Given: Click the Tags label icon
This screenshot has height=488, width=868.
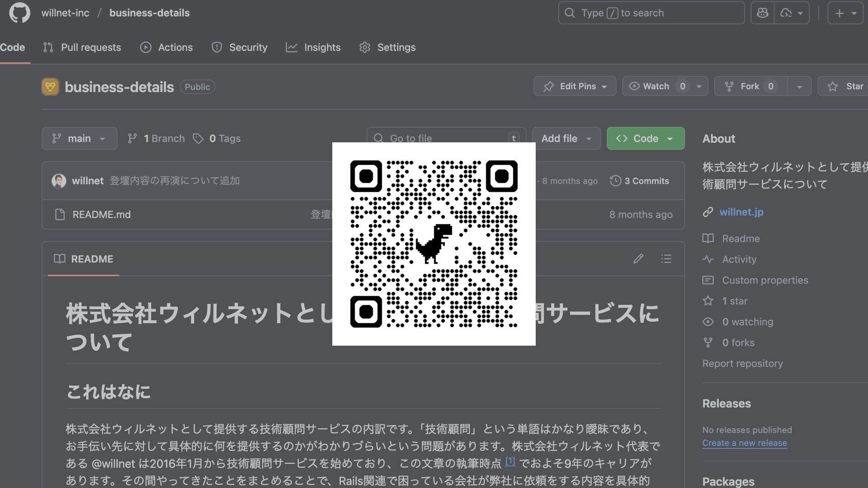Looking at the screenshot, I should [x=198, y=138].
